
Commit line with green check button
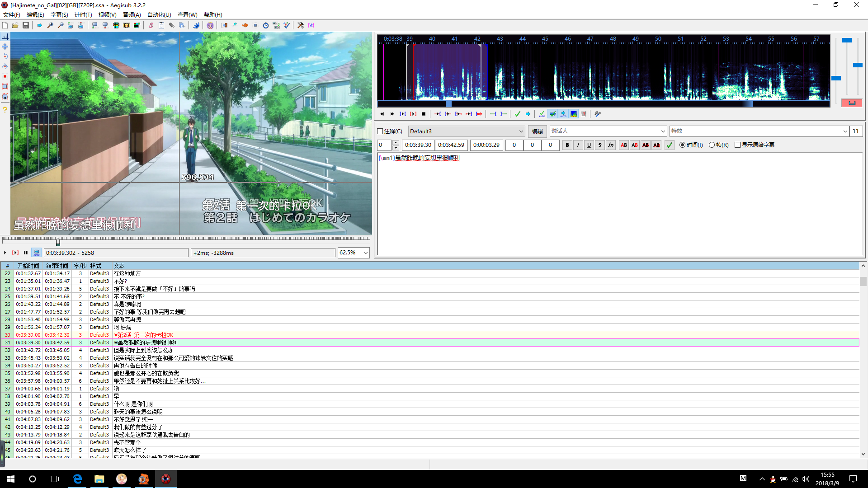point(670,145)
